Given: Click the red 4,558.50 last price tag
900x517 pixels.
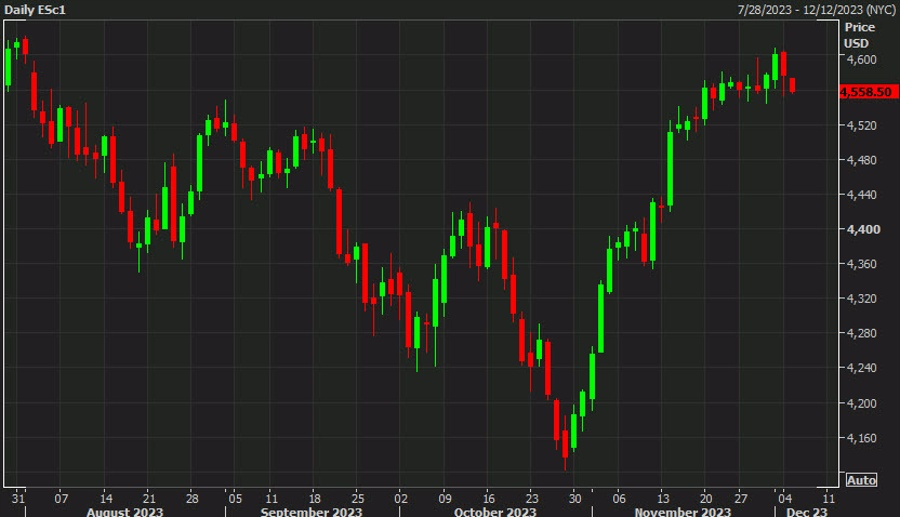Looking at the screenshot, I should (866, 91).
